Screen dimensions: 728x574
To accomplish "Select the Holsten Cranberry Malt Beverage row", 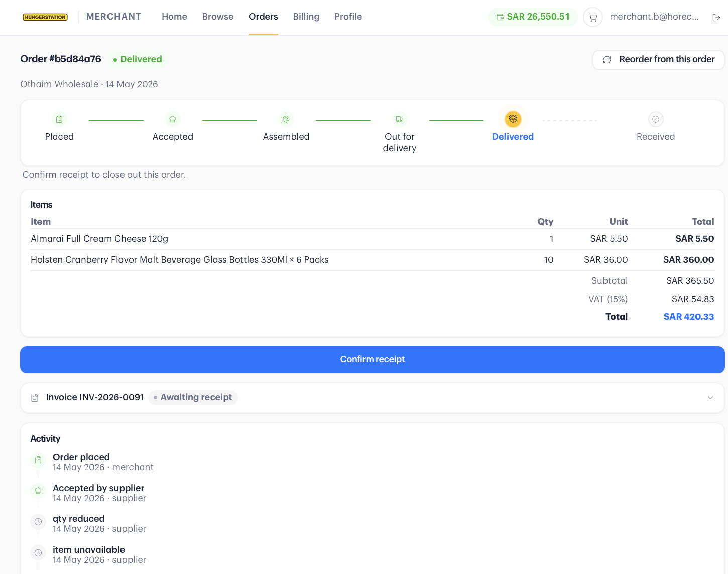I will tap(373, 260).
